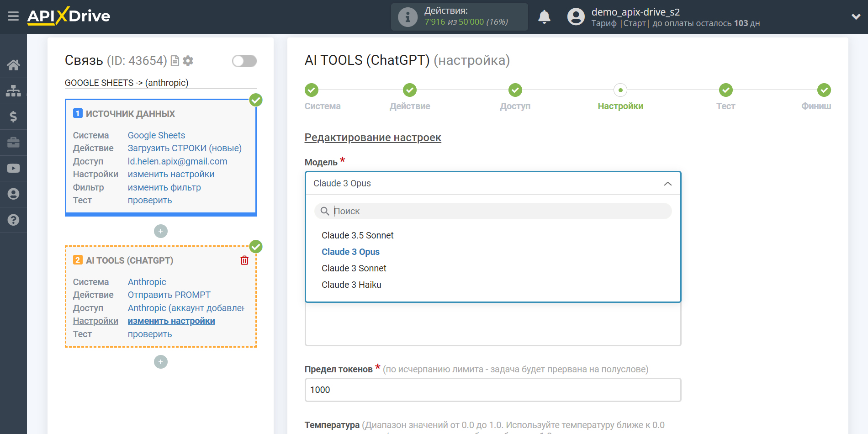Click the ApiX-Drive logo
Image resolution: width=868 pixels, height=434 pixels.
click(x=69, y=16)
